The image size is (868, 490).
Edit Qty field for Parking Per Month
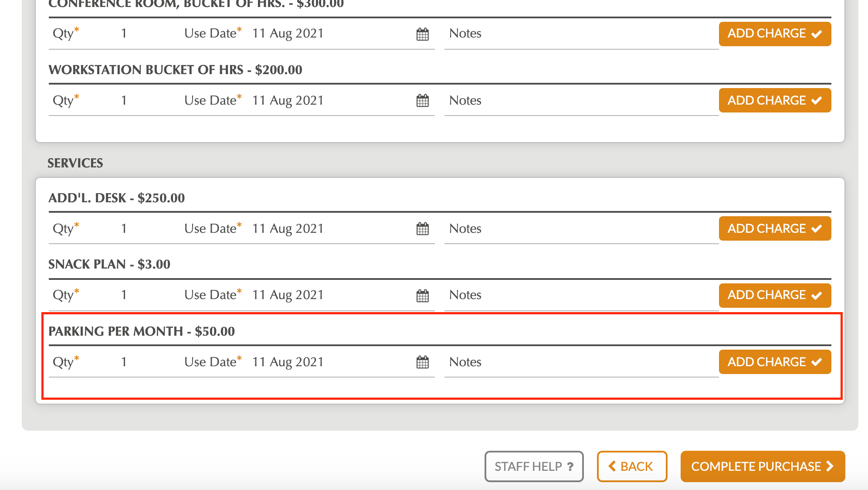[x=124, y=362]
